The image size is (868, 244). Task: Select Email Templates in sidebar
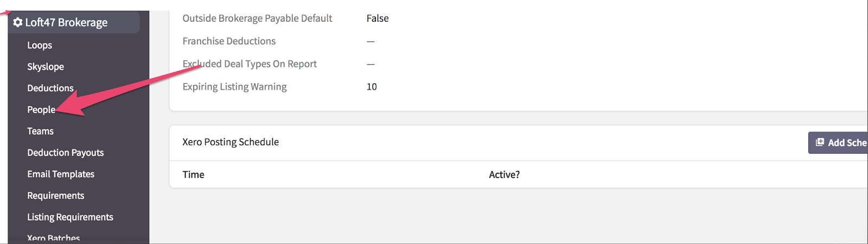click(x=61, y=174)
